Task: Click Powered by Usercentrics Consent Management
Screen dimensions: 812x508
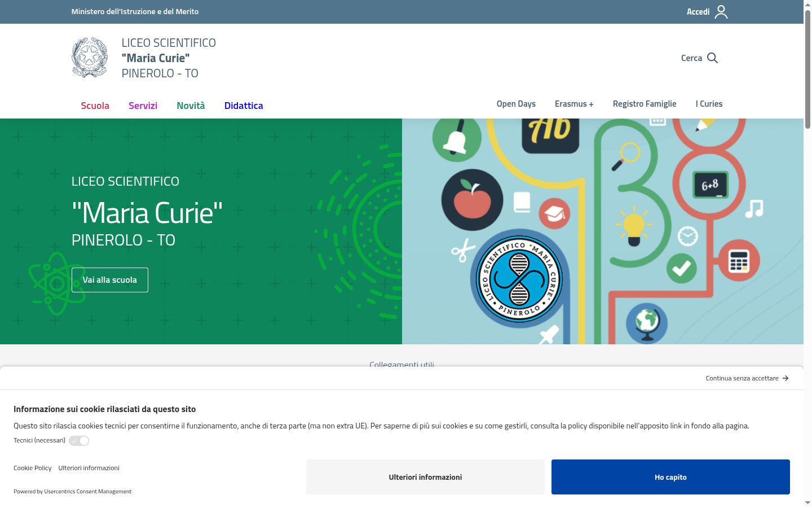Action: (72, 492)
